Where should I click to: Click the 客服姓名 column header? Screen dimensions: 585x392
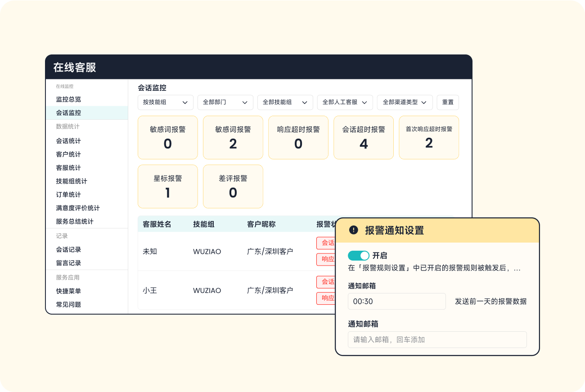pyautogui.click(x=157, y=224)
